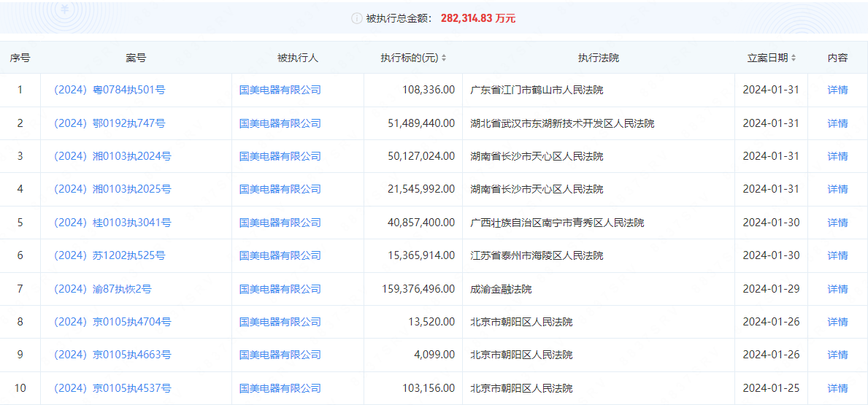View 详情 for row 1
868x405 pixels.
(837, 90)
